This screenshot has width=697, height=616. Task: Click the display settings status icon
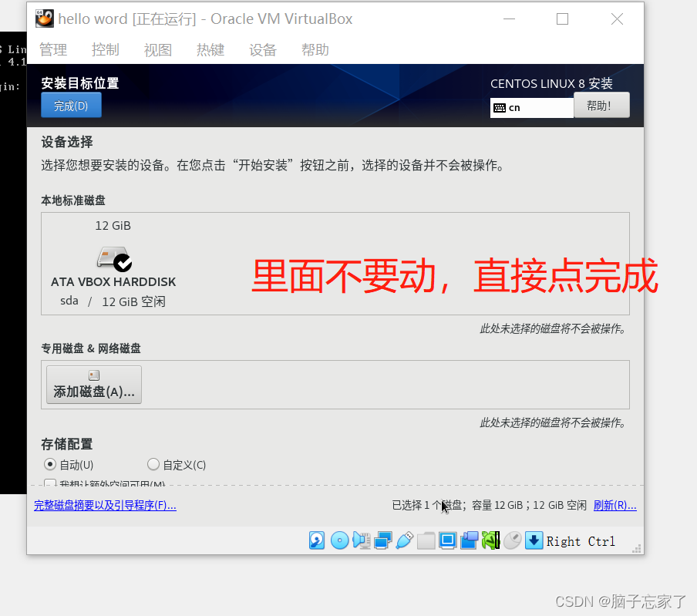pyautogui.click(x=448, y=540)
